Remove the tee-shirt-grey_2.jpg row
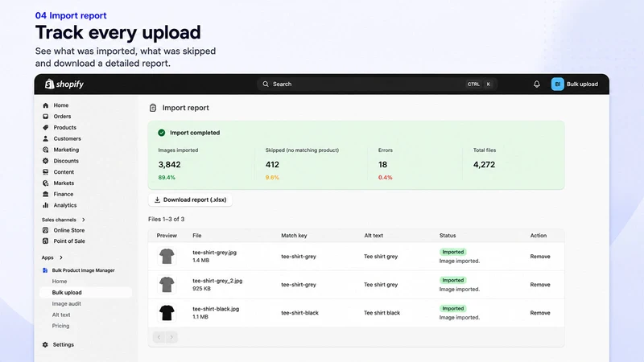This screenshot has height=362, width=644. pyautogui.click(x=539, y=285)
